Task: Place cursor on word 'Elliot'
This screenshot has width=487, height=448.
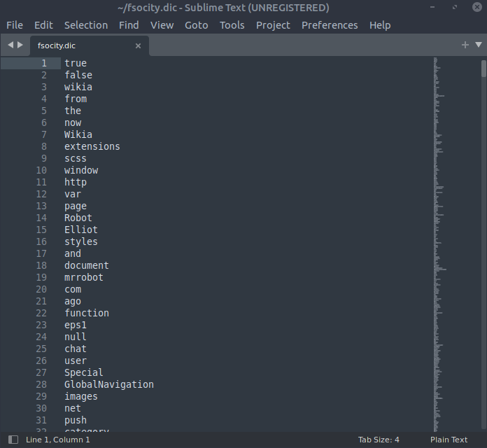Action: point(81,230)
